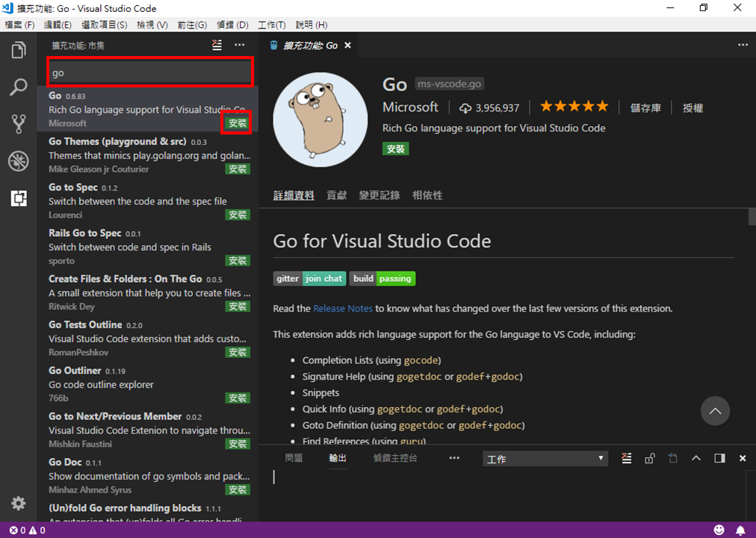Open the 工作(T) menu
Viewport: 756px width, 538px height.
tap(272, 25)
